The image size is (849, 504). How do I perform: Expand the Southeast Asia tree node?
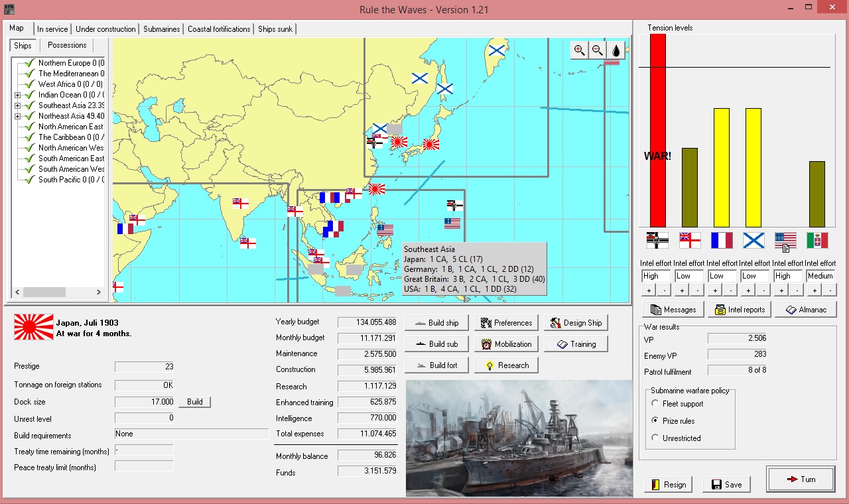(17, 105)
